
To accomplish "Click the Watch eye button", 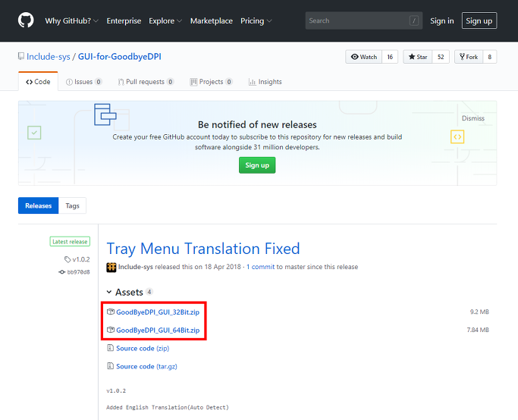I will tap(364, 57).
